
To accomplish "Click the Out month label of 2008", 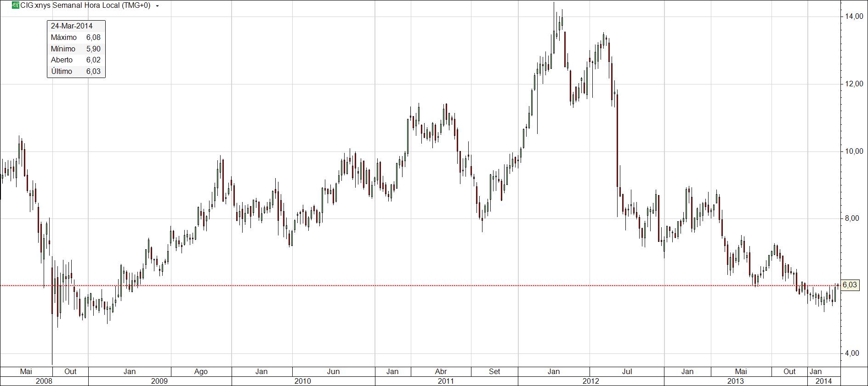I will tap(70, 371).
